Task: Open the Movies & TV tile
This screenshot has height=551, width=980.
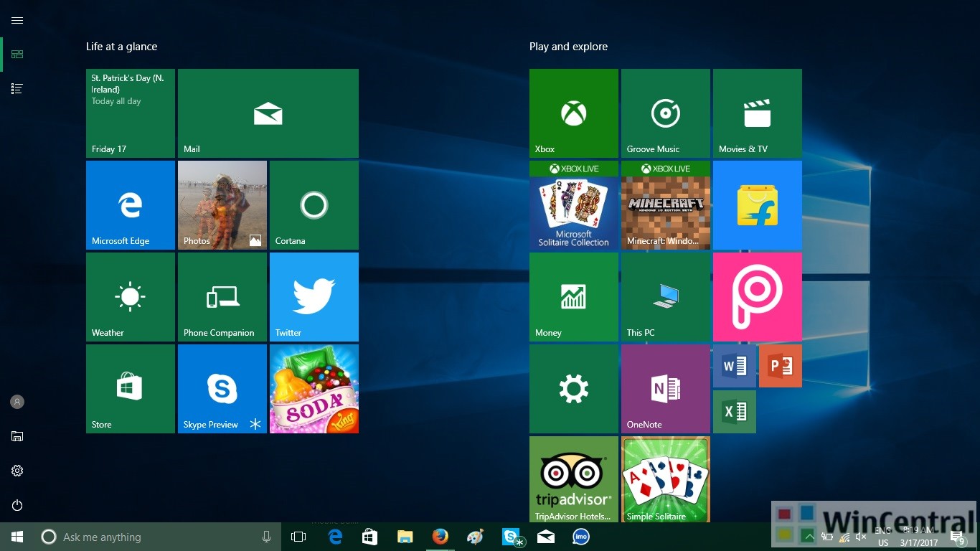Action: [758, 113]
